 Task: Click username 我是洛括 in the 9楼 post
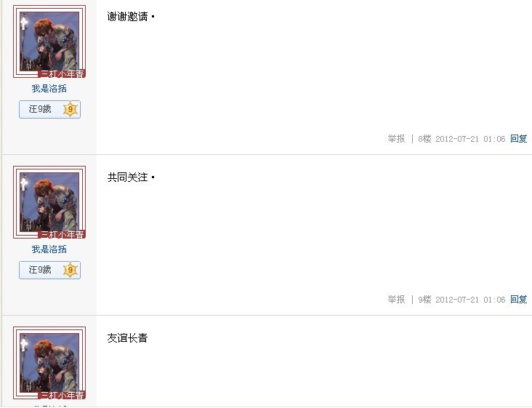pos(49,249)
